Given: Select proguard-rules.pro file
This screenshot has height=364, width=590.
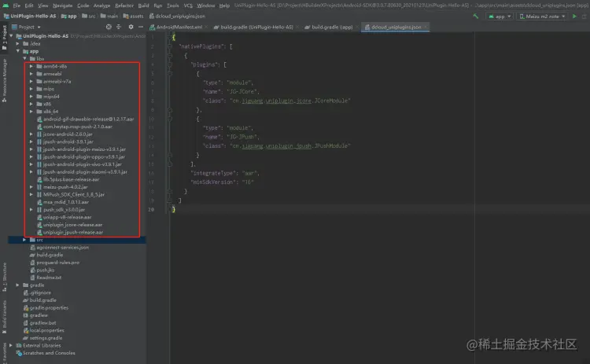Looking at the screenshot, I should tap(57, 262).
